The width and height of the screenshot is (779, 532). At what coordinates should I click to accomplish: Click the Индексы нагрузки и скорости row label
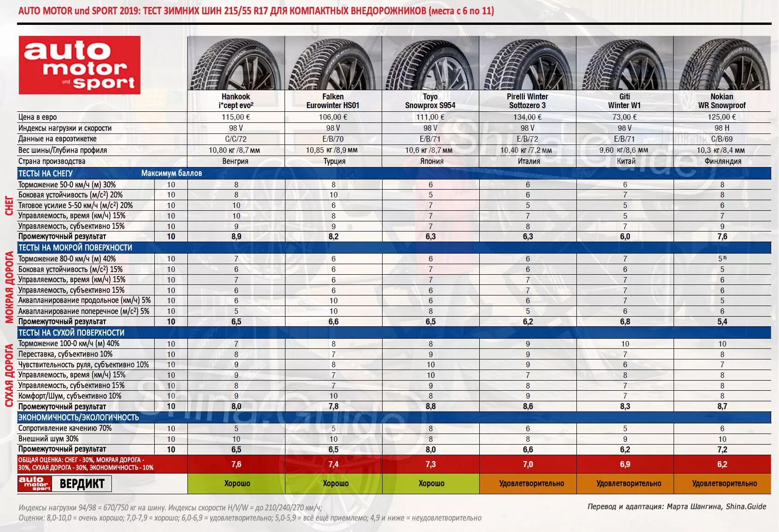click(65, 128)
